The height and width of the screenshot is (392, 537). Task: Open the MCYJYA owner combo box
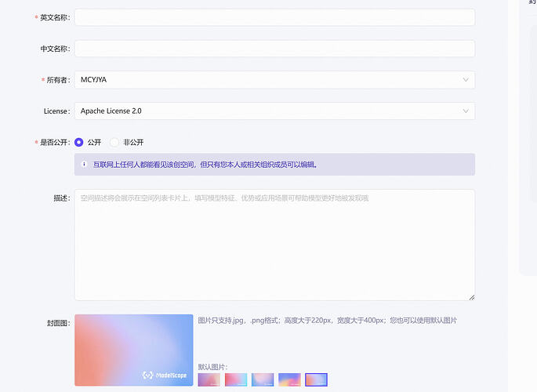pos(274,80)
